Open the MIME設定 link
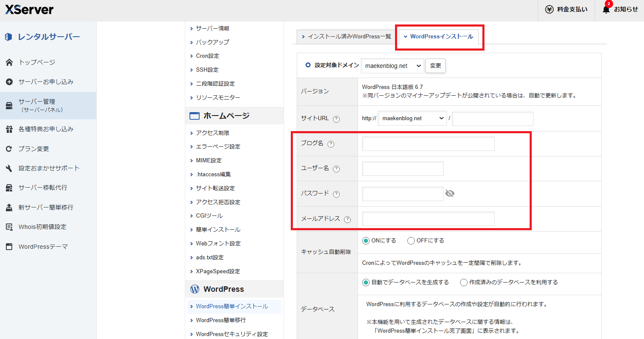 [209, 161]
